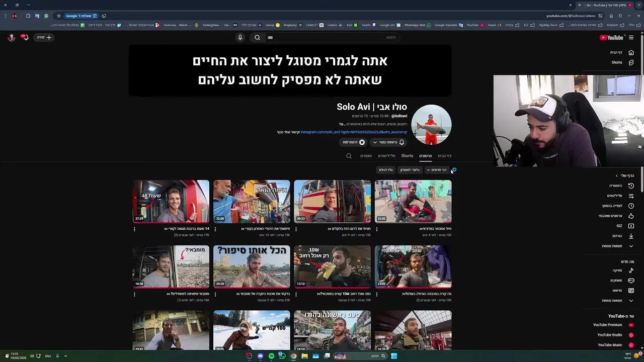Viewport: 644px width, 362px height.
Task: Open YouTube Premium link
Action: point(613,325)
